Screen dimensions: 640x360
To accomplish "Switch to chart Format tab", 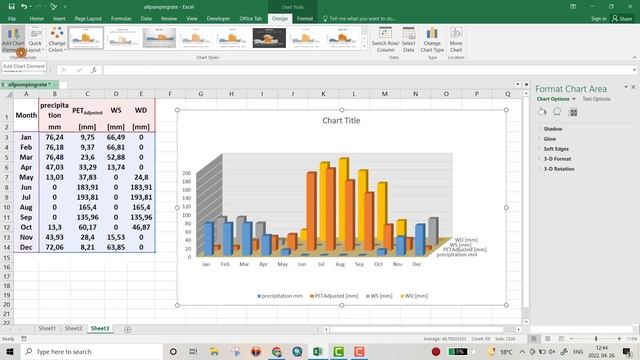I will [305, 19].
